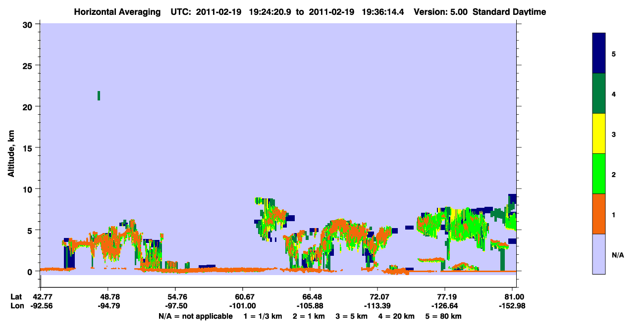The width and height of the screenshot is (644, 330).
Task: Click longitude value -101.00
Action: tap(243, 305)
